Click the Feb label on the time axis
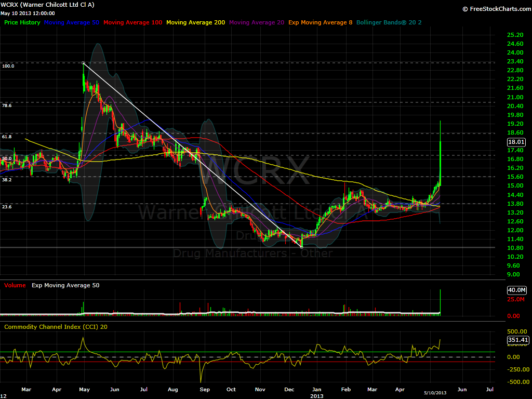532x399 pixels. click(345, 390)
